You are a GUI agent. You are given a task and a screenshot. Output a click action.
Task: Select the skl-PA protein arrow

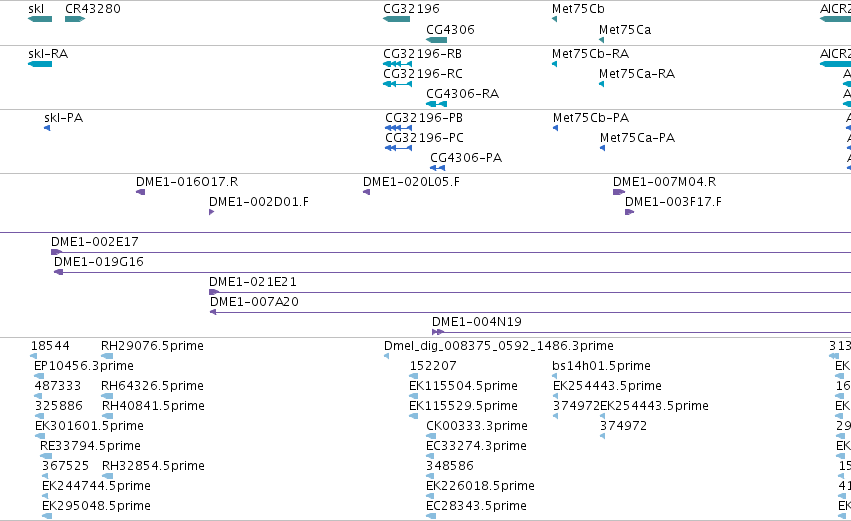pyautogui.click(x=47, y=128)
